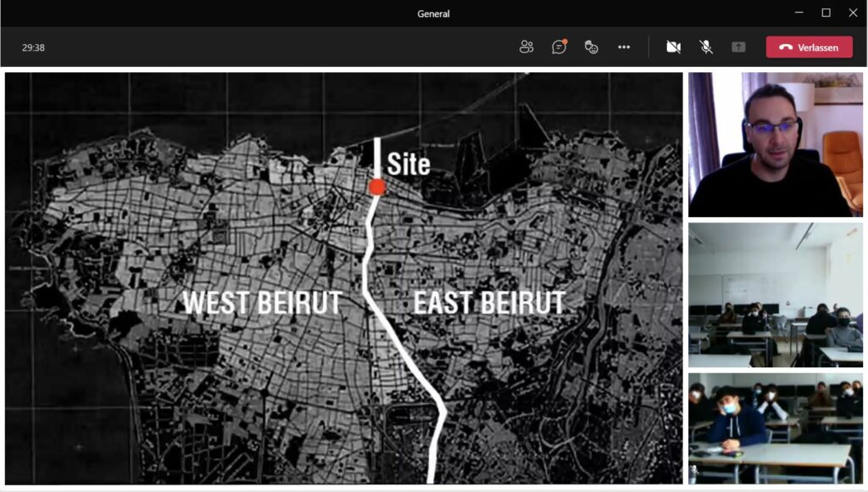Select the presenter's webcam video tile
Viewport: 868px width, 492px height.
[775, 144]
